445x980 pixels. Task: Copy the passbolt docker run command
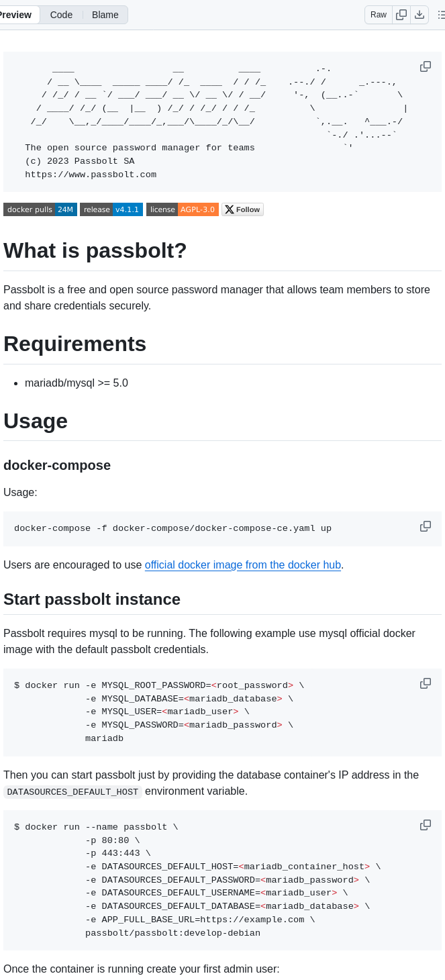coord(426,825)
